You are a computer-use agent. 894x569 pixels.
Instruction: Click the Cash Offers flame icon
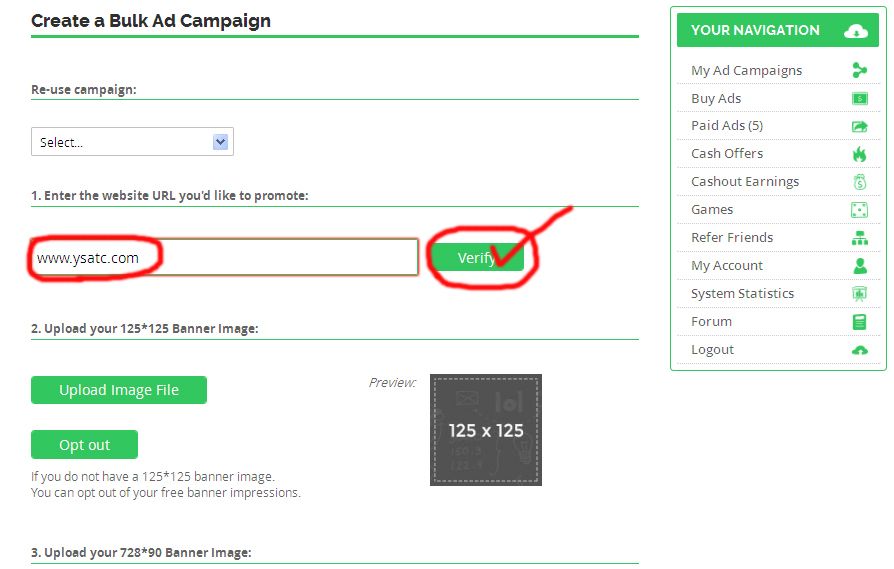pyautogui.click(x=859, y=154)
